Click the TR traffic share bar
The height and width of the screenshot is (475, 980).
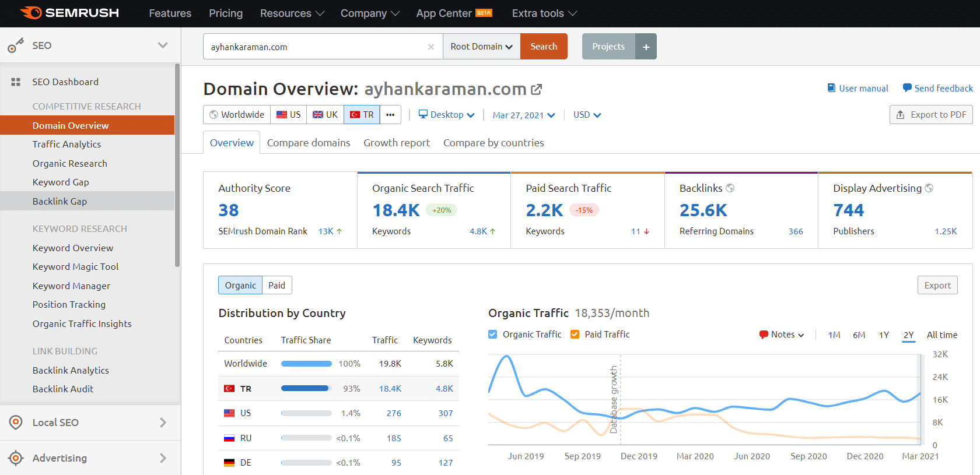pos(306,388)
